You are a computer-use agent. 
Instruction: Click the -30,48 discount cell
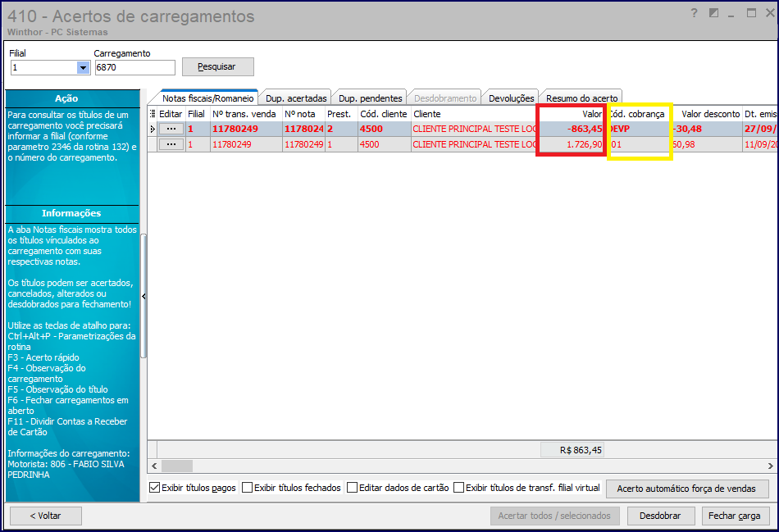click(707, 129)
